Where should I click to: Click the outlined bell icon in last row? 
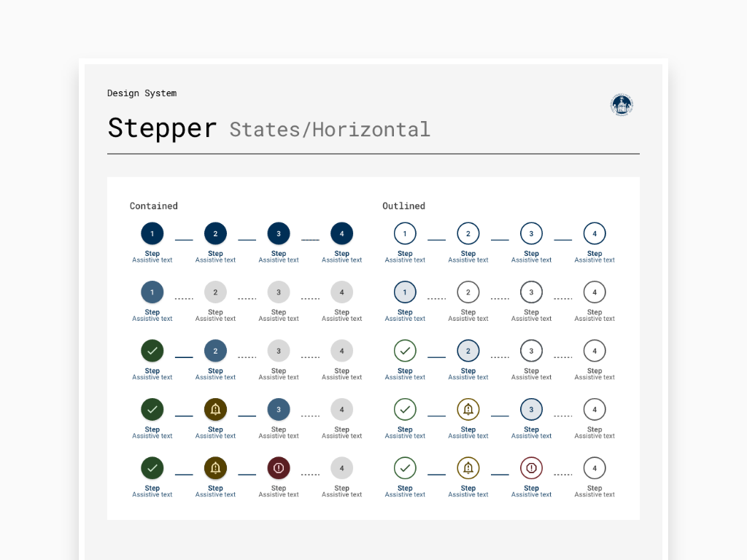click(x=468, y=468)
